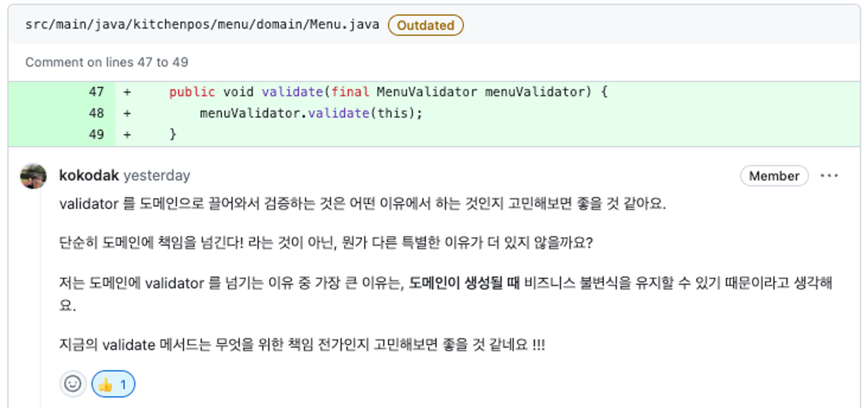Click the Member badge
The height and width of the screenshot is (408, 868).
(774, 176)
